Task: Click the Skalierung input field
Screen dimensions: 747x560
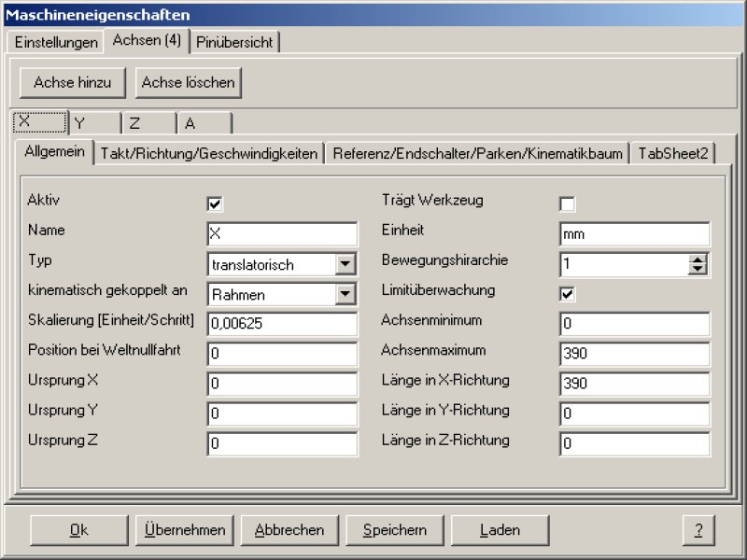Action: click(282, 324)
